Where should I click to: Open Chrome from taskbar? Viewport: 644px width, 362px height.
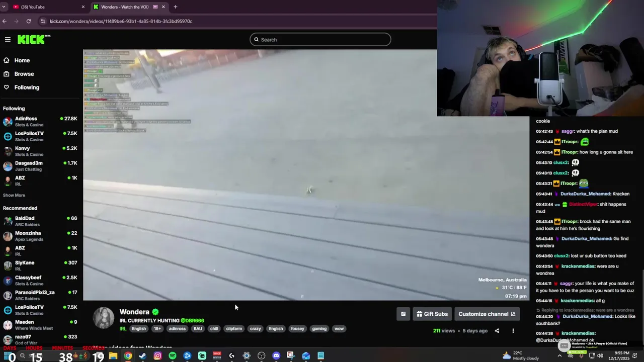click(x=128, y=356)
